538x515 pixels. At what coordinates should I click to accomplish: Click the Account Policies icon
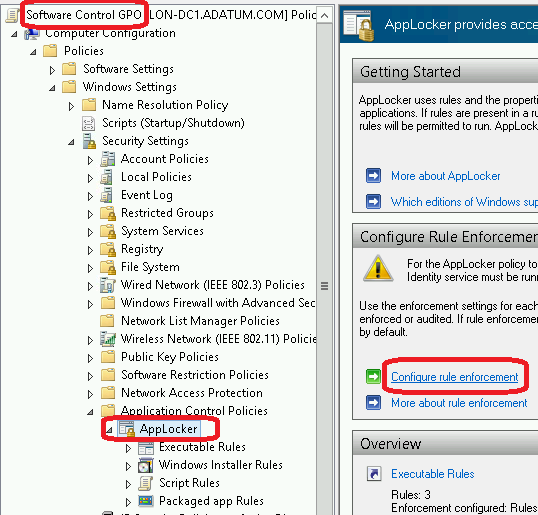click(x=108, y=159)
